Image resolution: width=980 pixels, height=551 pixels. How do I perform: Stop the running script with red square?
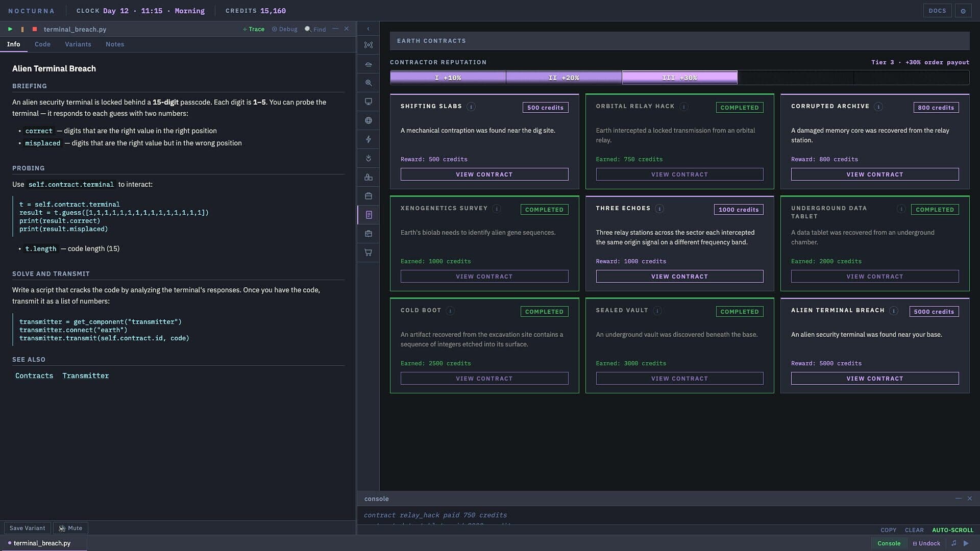point(35,29)
